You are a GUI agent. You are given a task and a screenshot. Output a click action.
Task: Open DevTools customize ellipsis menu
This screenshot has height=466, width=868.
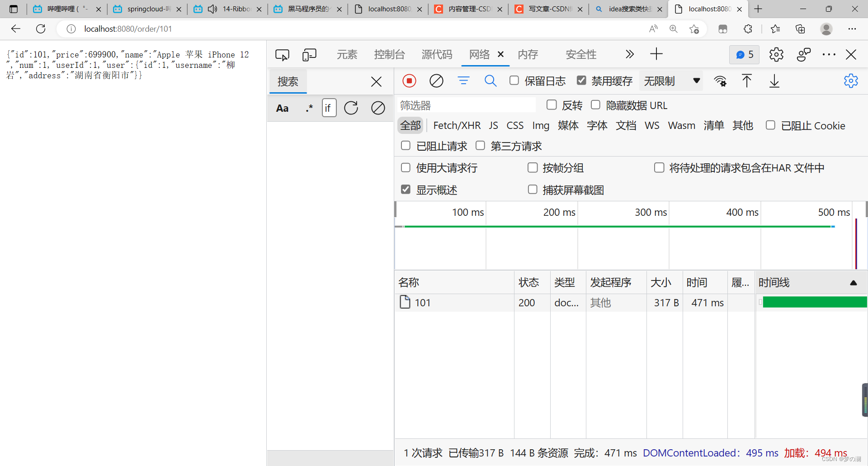pos(829,55)
